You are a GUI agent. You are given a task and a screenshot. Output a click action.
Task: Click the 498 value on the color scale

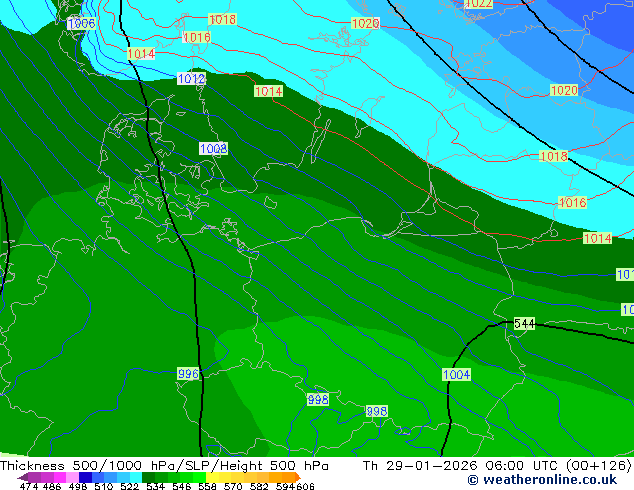pyautogui.click(x=78, y=486)
